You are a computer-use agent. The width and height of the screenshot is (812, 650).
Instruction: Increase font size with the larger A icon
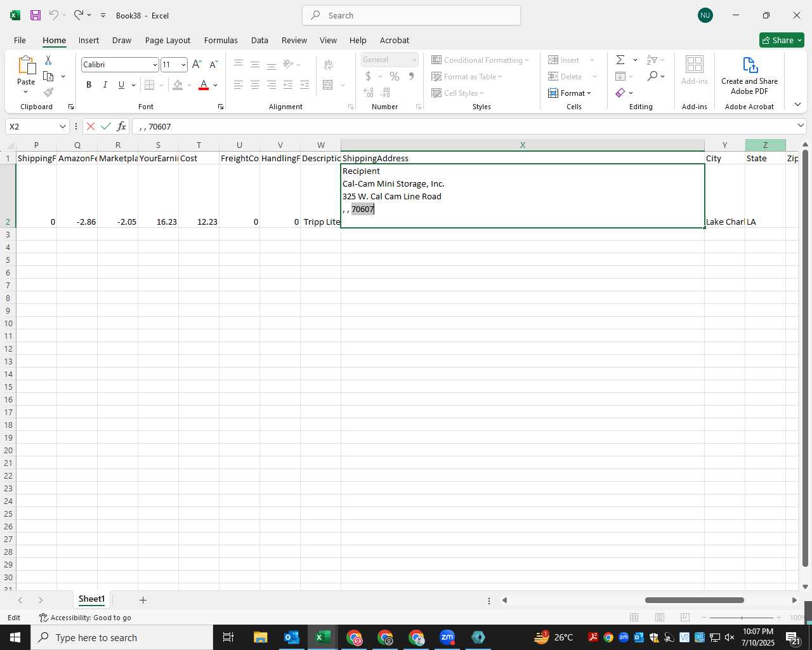tap(197, 64)
